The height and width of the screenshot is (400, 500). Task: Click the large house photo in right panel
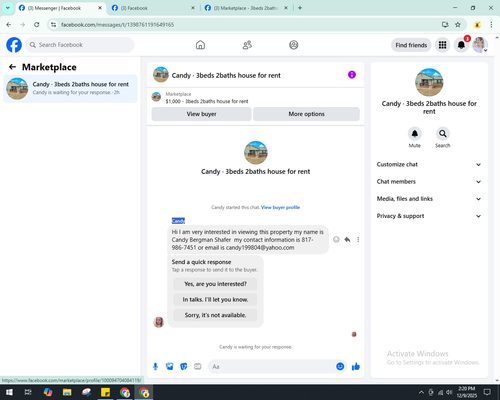click(429, 82)
